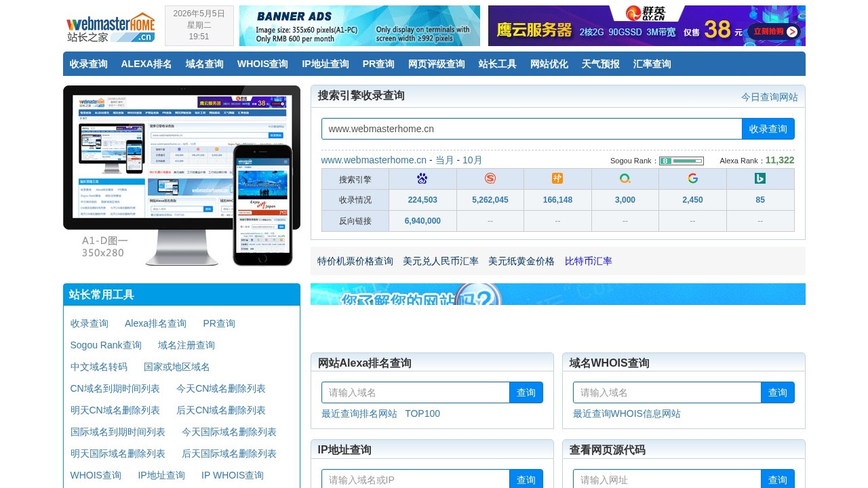Click the webmasterhome.cn site logo
Screen dimensions: 868x488
coord(111,26)
